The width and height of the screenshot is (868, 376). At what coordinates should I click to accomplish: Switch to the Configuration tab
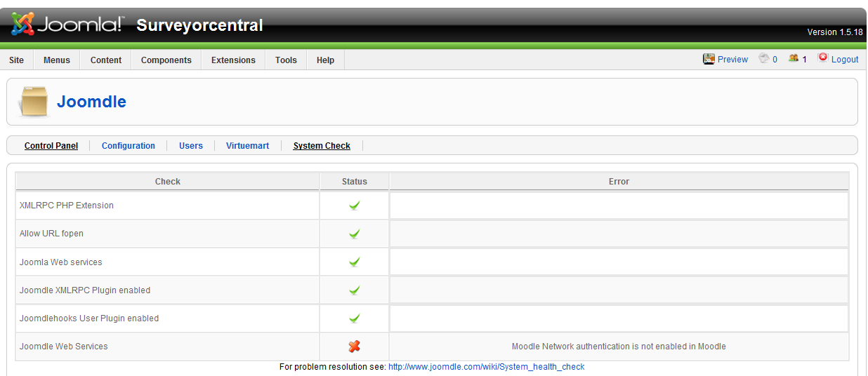[129, 146]
